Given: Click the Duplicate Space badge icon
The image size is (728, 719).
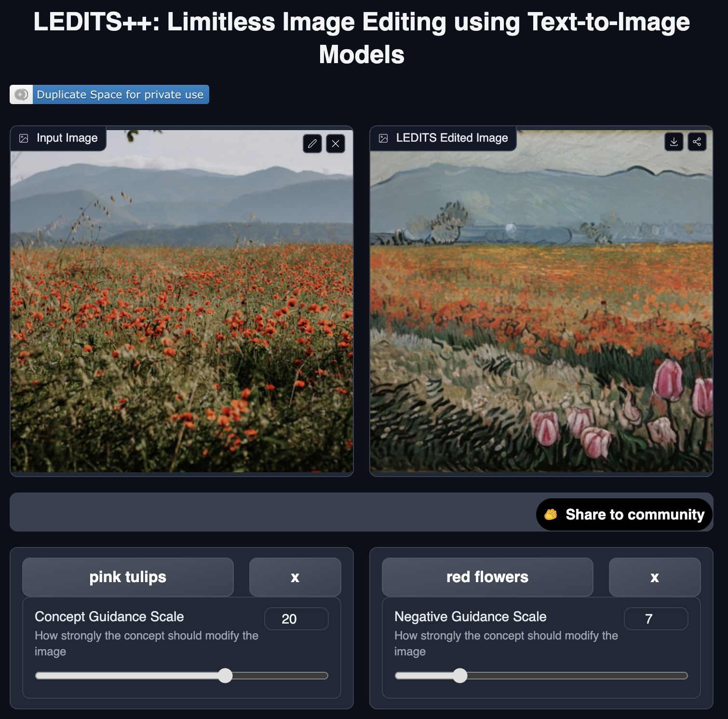Looking at the screenshot, I should click(x=21, y=94).
